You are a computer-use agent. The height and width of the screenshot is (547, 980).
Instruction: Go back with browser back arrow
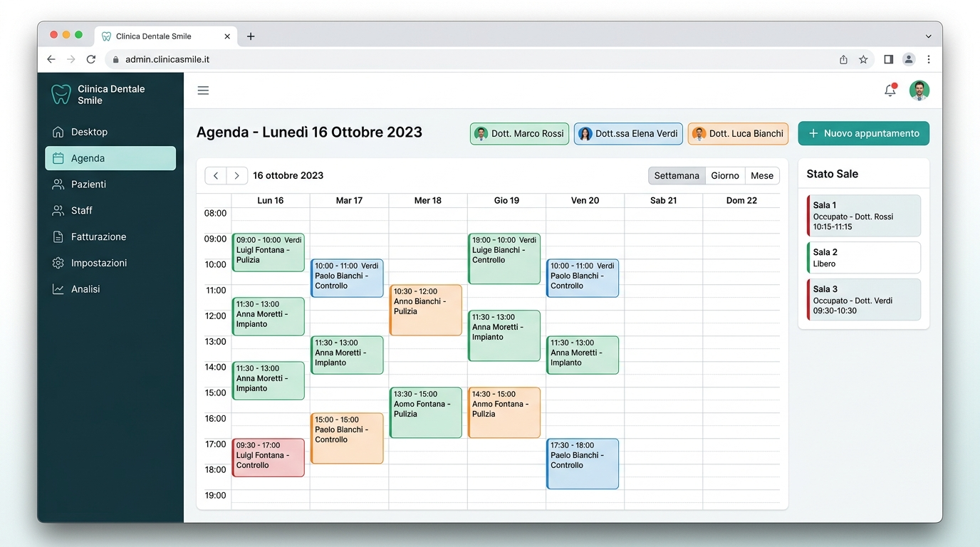pyautogui.click(x=51, y=60)
